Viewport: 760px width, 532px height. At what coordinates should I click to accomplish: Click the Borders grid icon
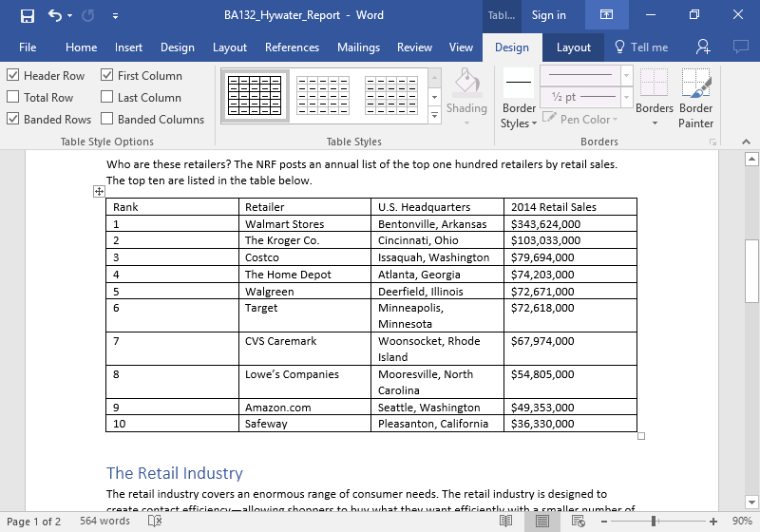point(654,84)
